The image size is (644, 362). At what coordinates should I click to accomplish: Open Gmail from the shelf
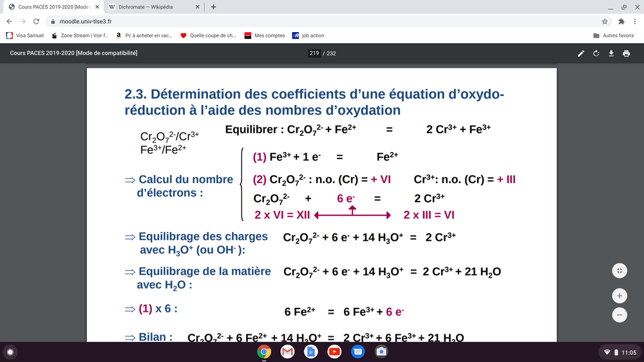point(287,352)
